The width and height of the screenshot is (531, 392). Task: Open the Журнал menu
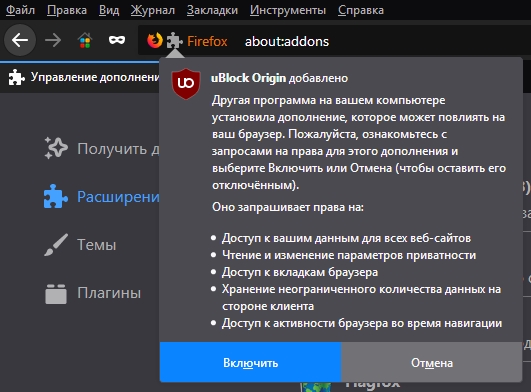click(x=153, y=10)
